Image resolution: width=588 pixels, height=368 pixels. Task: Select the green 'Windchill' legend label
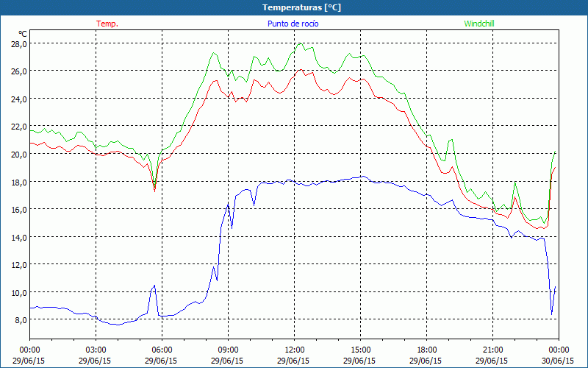point(479,24)
